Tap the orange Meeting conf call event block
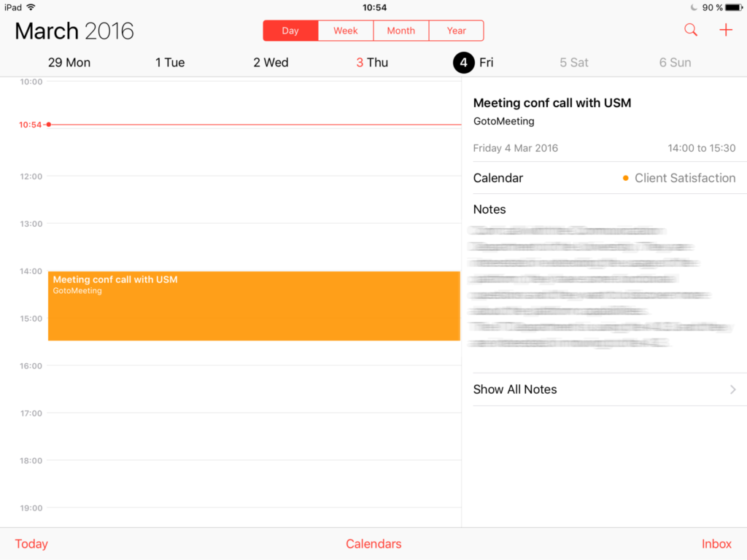747x560 pixels. (254, 306)
